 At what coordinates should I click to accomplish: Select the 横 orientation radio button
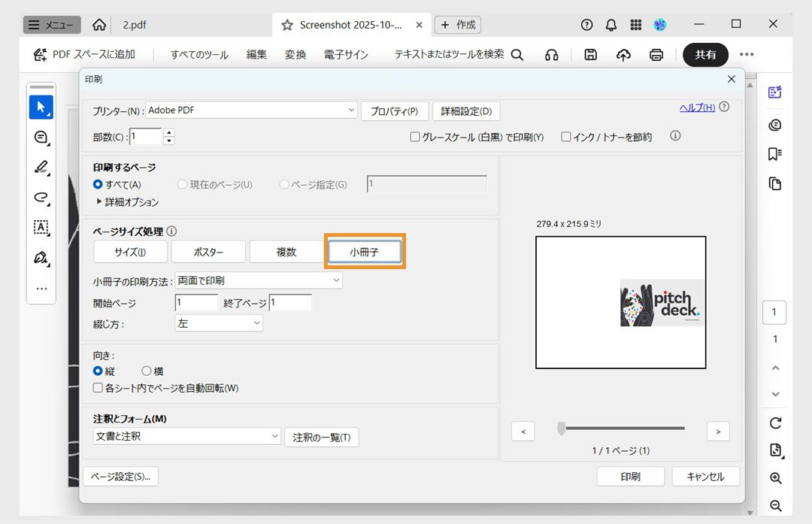(147, 371)
